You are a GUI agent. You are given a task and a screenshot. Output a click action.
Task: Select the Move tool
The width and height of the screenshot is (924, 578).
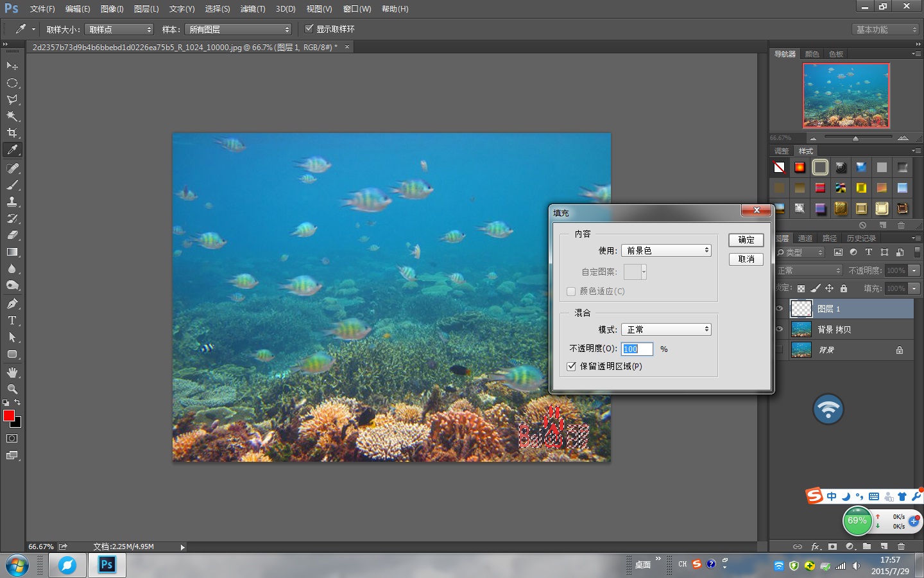(12, 66)
